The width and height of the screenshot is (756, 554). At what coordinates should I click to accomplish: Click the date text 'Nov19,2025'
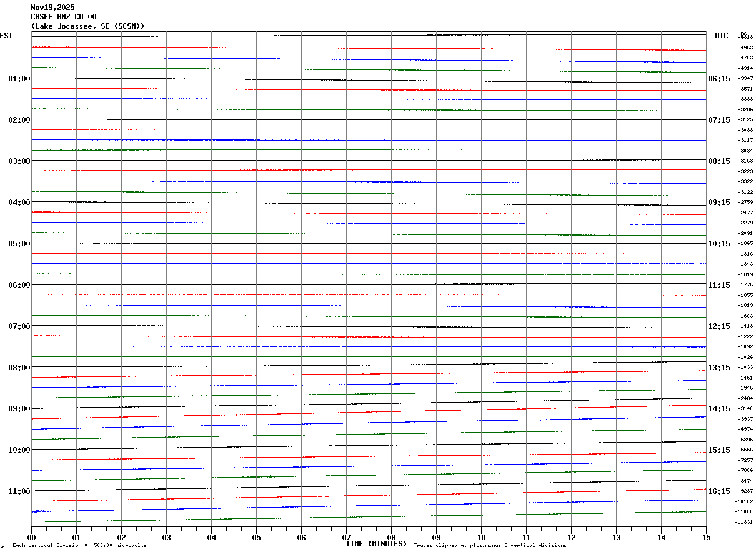(x=52, y=8)
